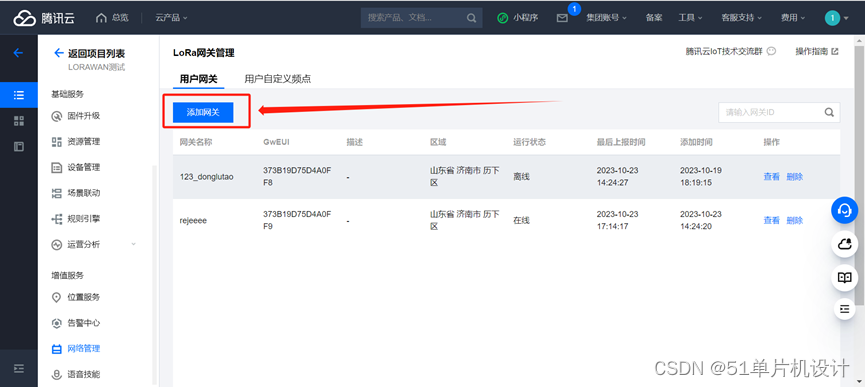Open 规则引擎 in the side menu
Viewport: 865px width, 387px height.
pos(84,219)
